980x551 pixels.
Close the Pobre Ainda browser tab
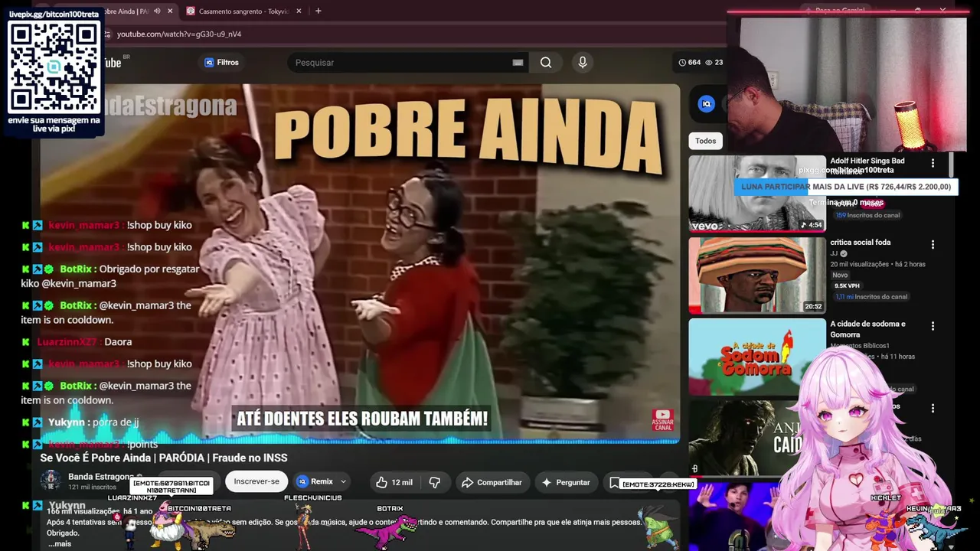pos(170,11)
